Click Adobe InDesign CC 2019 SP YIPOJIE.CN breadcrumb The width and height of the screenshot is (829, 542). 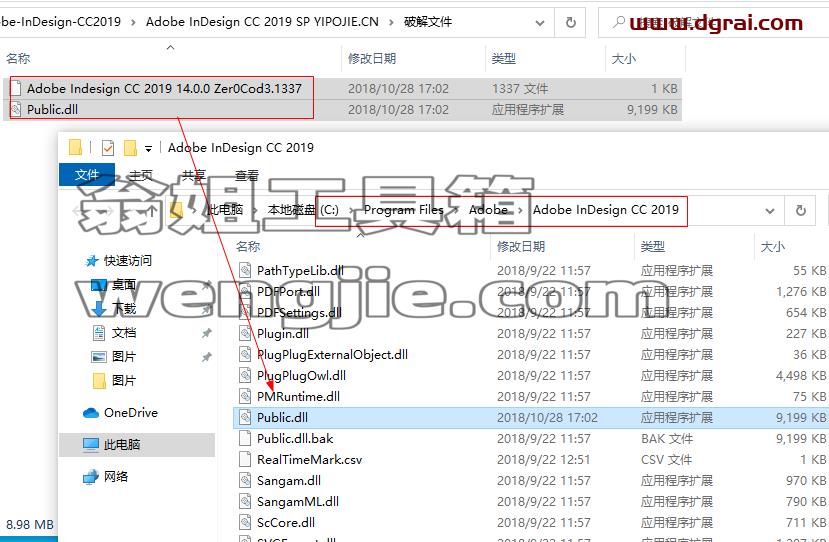[262, 22]
